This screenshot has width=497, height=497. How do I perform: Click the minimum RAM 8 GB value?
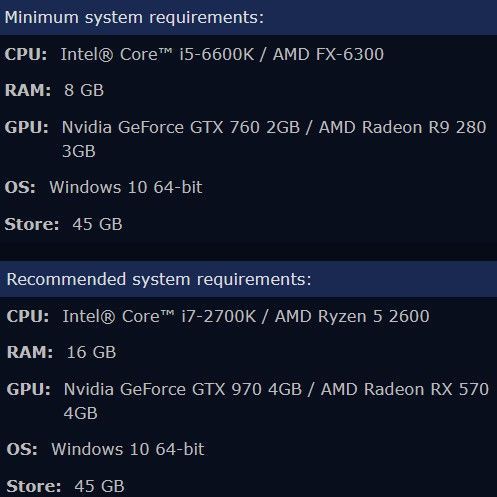(84, 90)
